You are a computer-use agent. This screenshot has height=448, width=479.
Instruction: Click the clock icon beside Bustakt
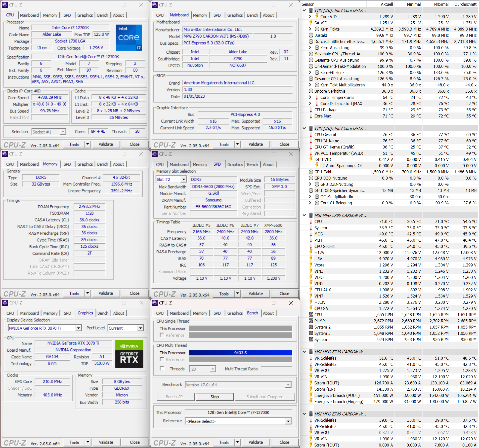coord(311,35)
